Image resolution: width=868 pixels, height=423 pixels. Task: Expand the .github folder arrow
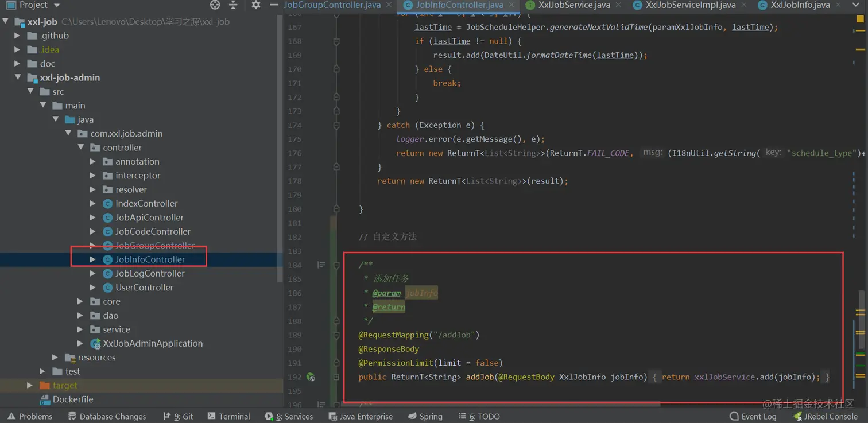pos(17,36)
